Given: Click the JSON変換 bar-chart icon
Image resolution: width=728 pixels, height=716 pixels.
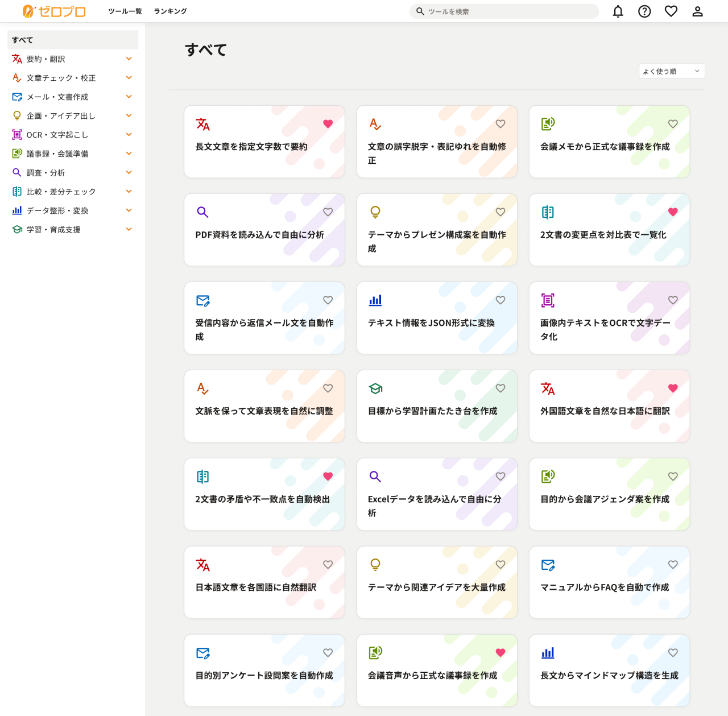Looking at the screenshot, I should [375, 300].
